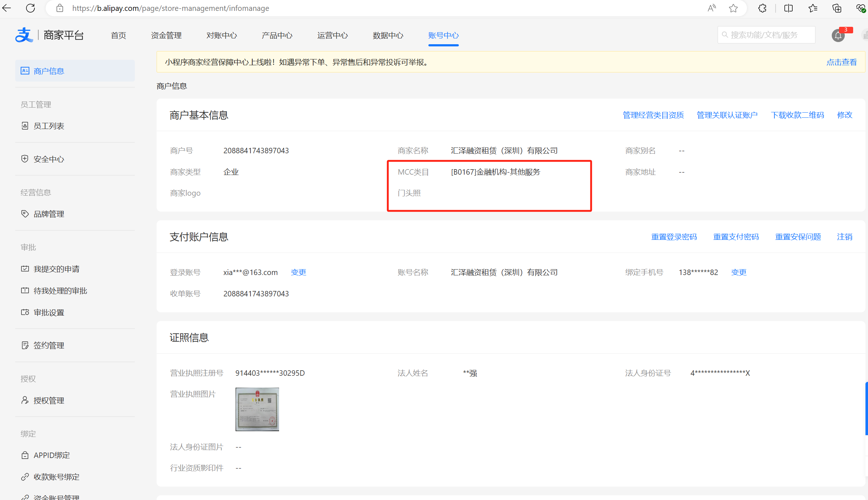
Task: Click 管理关联认证账户 link
Action: [727, 115]
